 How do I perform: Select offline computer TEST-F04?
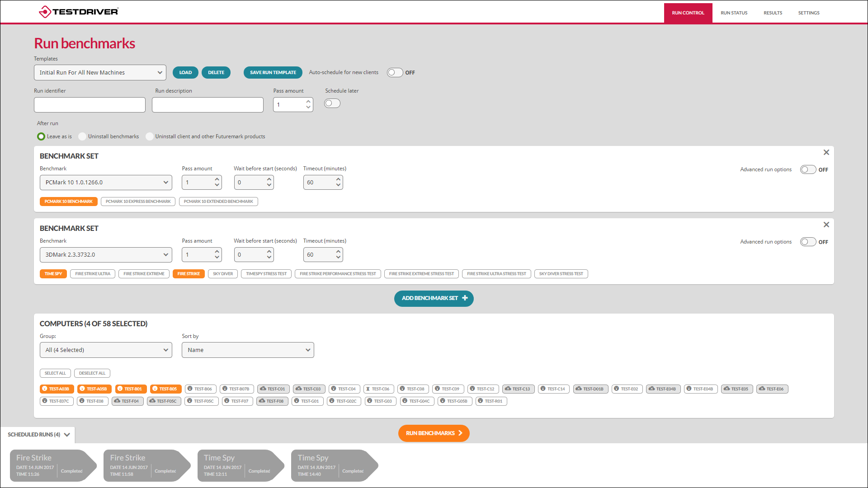click(x=127, y=401)
